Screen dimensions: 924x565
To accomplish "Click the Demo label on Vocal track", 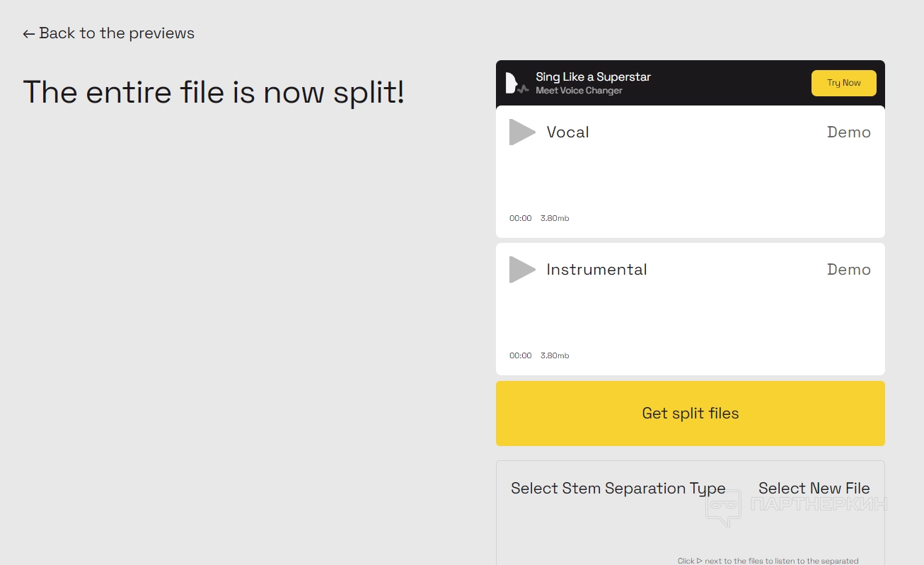I will (x=848, y=132).
